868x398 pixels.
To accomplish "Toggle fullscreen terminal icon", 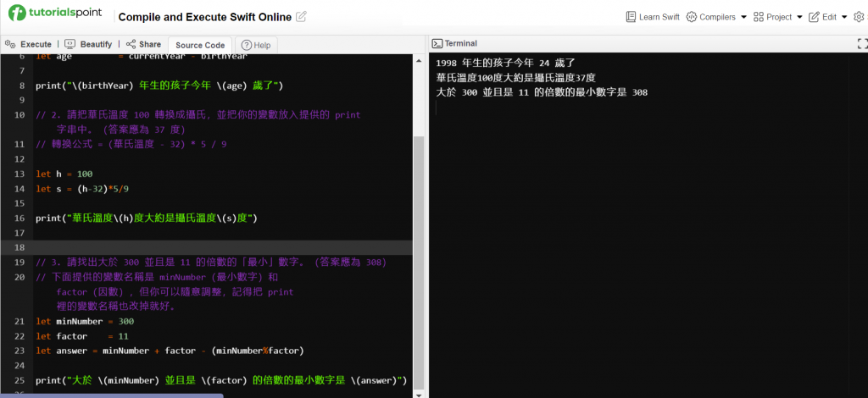I will pyautogui.click(x=862, y=44).
